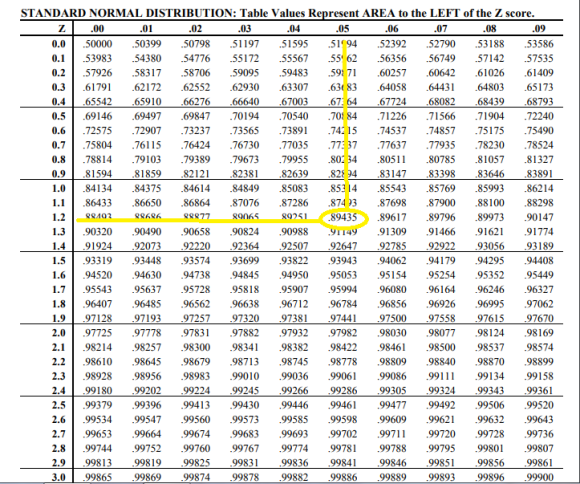Click the Z header cell
The height and width of the screenshot is (484, 580).
click(62, 28)
